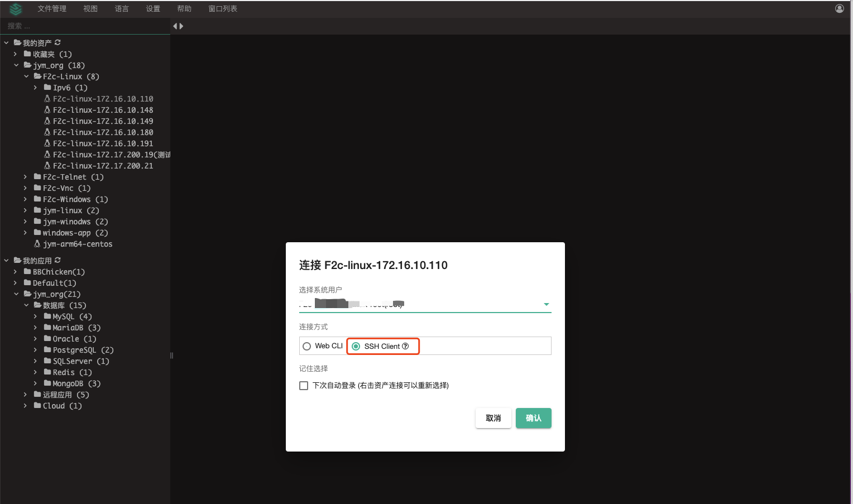Click the user account icon top right
This screenshot has width=853, height=504.
click(x=838, y=8)
